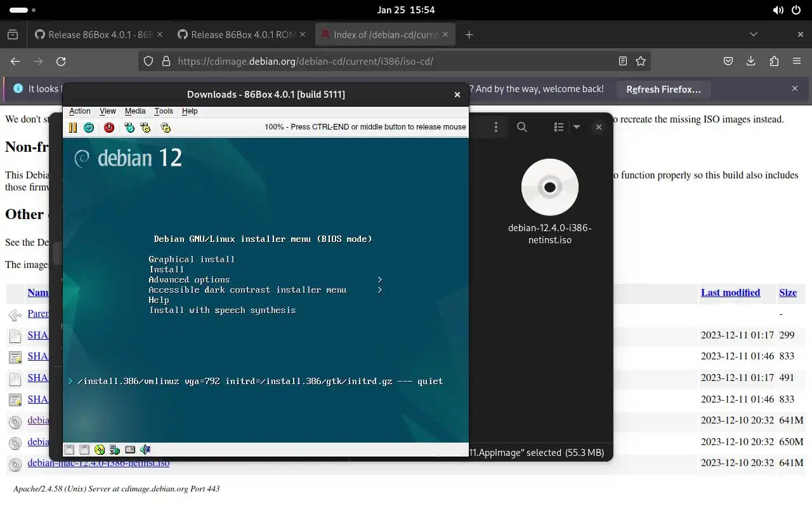Sort listing by Size link
This screenshot has width=812, height=508.
click(x=788, y=293)
